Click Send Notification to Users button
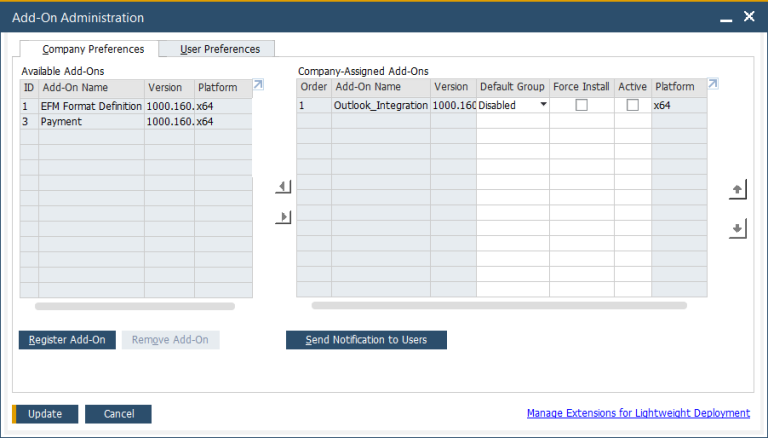Image resolution: width=768 pixels, height=438 pixels. [x=366, y=340]
